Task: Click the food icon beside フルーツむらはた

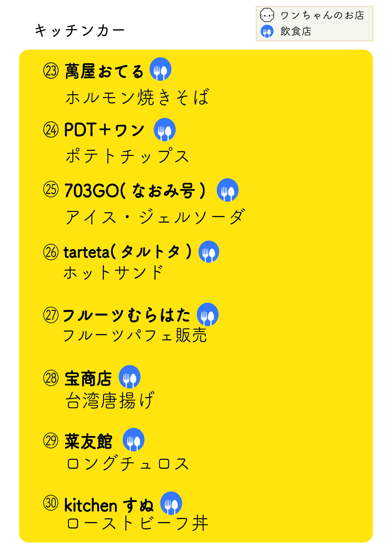Action: point(208,315)
